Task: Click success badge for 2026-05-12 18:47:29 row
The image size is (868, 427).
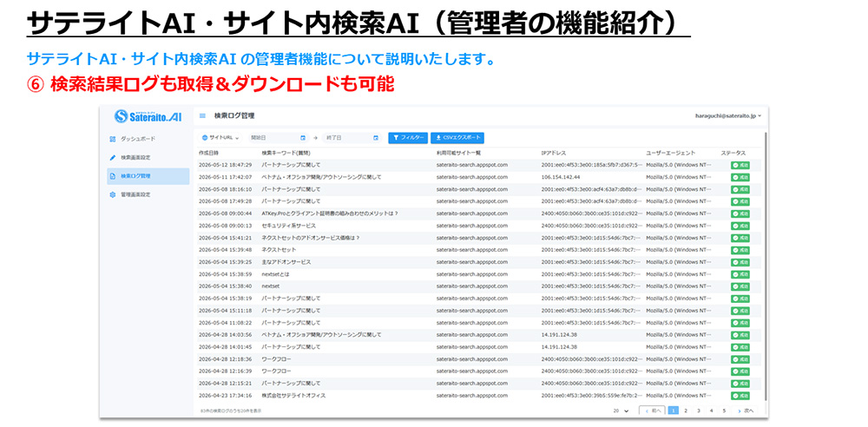Action: tap(740, 165)
